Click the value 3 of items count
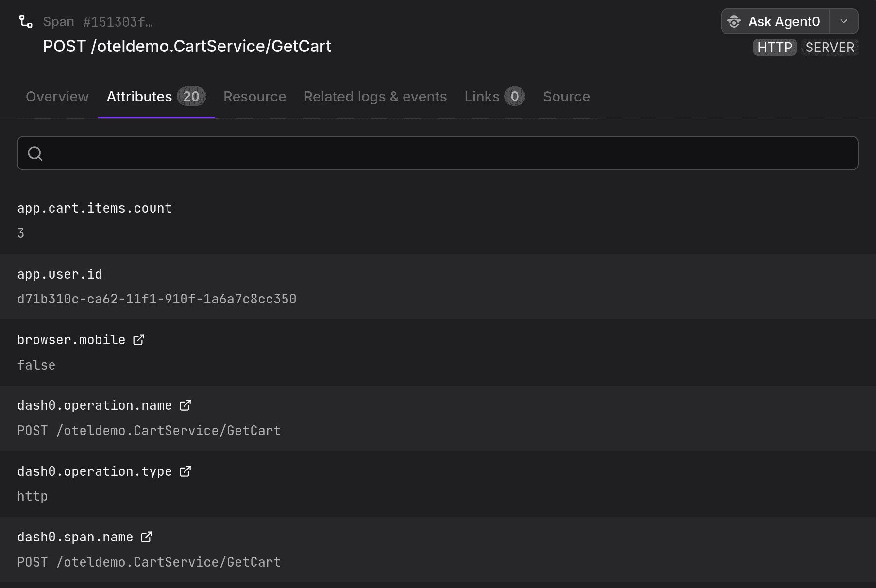The height and width of the screenshot is (588, 876). point(21,234)
